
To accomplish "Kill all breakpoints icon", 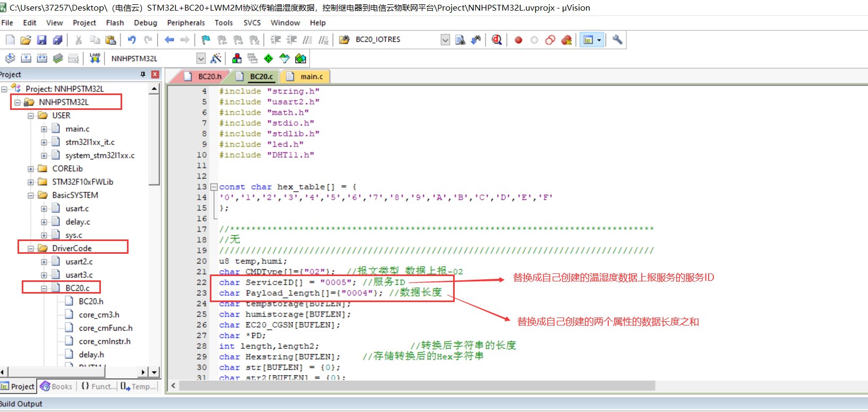I will [566, 40].
